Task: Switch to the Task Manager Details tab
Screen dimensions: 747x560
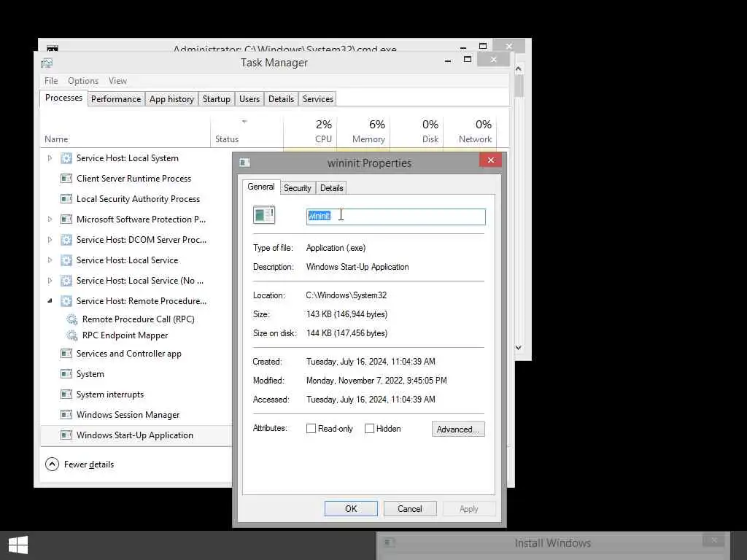Action: 281,99
